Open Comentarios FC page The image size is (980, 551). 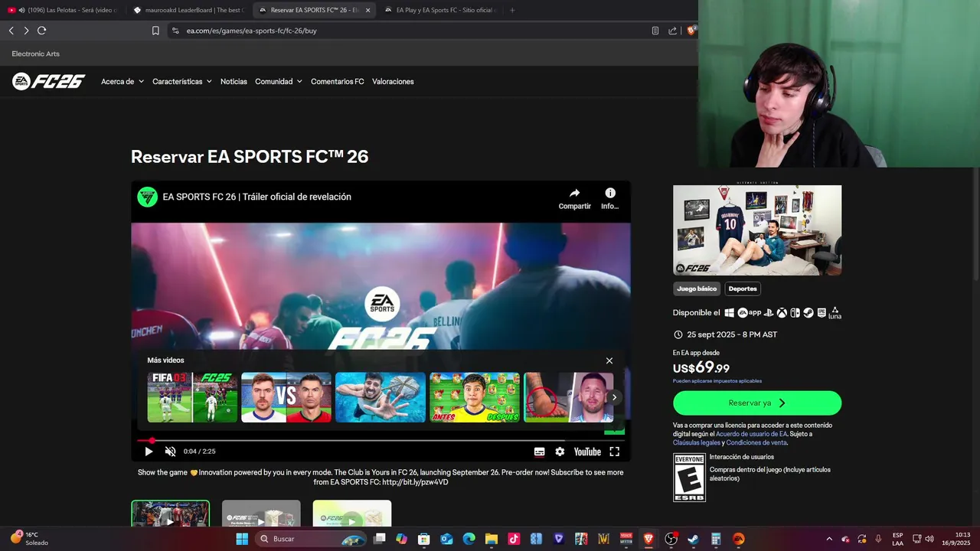click(338, 81)
